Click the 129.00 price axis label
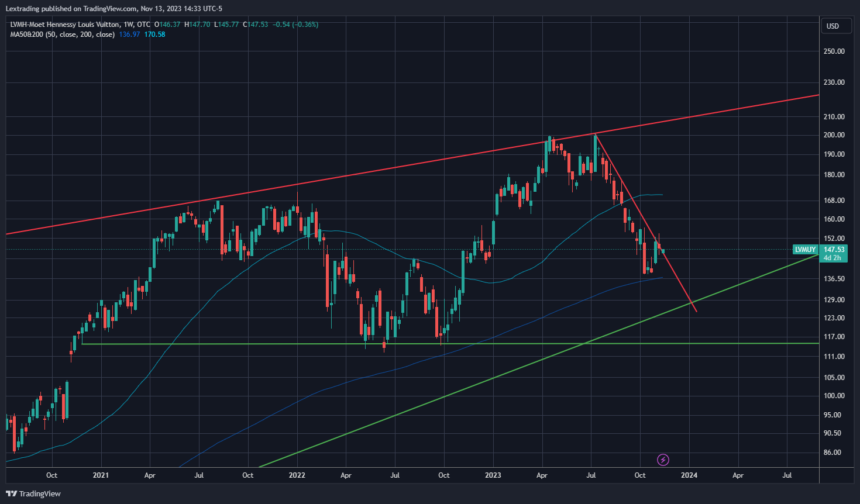Screen dimensions: 860x504 pos(834,300)
